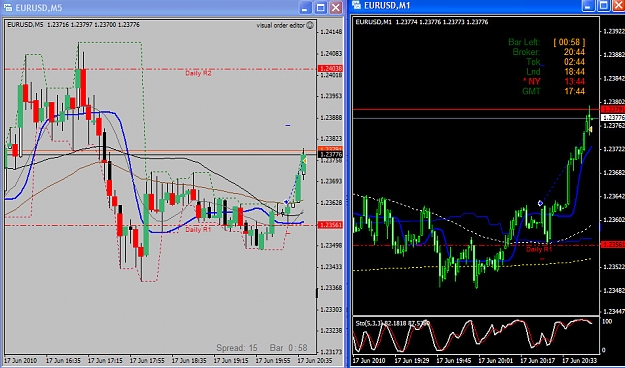Select red 1.24038 price tag on M5 axis
Screen dimensions: 625x368
click(x=330, y=69)
